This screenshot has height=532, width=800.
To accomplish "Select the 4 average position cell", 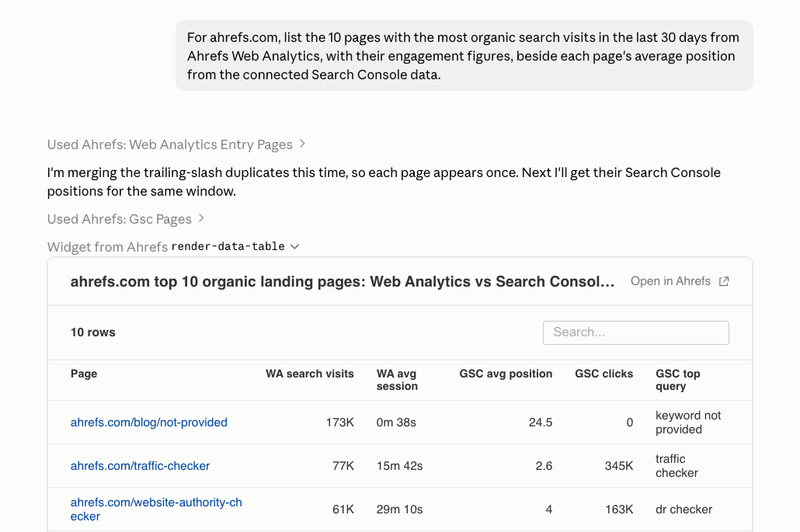I will coord(549,509).
